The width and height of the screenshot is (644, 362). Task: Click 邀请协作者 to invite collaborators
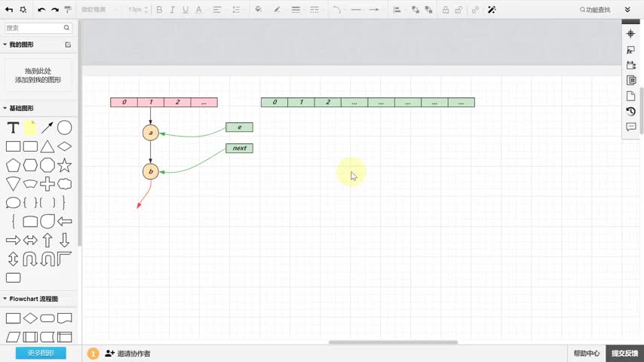click(127, 354)
